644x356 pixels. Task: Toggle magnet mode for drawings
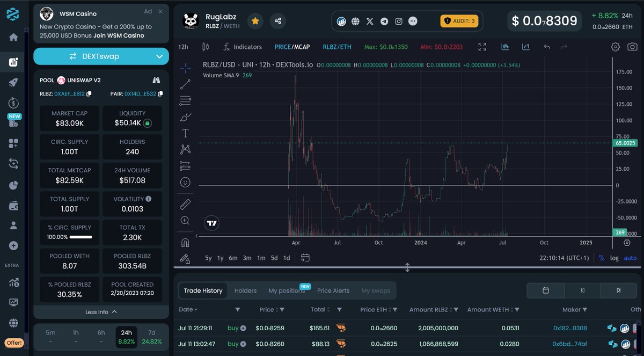tap(185, 242)
